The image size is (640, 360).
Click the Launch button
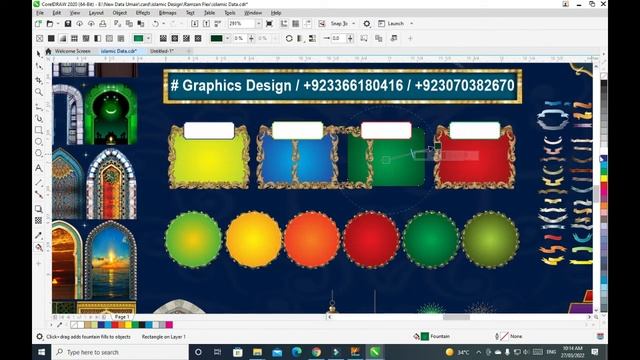pyautogui.click(x=391, y=24)
